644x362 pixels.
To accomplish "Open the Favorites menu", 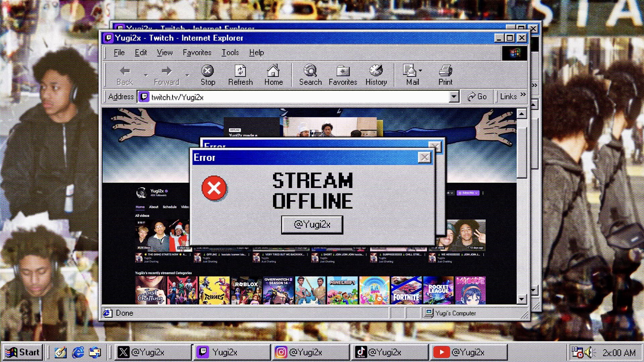I will (x=197, y=53).
